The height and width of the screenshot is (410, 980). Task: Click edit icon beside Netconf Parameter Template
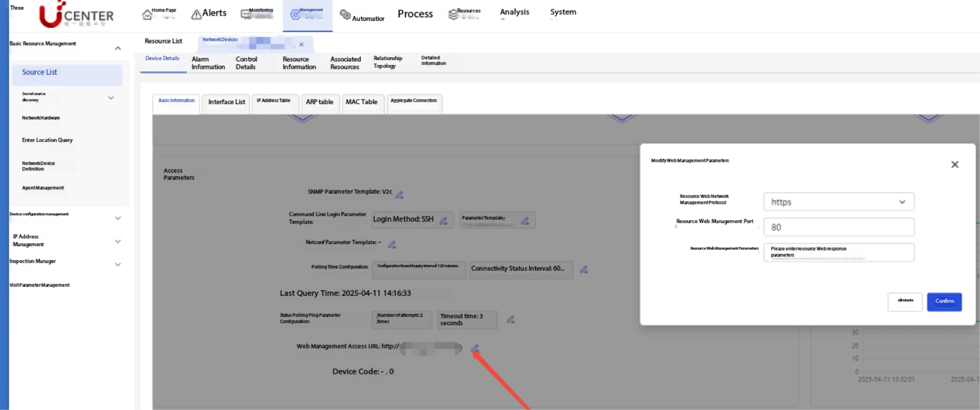coord(392,245)
